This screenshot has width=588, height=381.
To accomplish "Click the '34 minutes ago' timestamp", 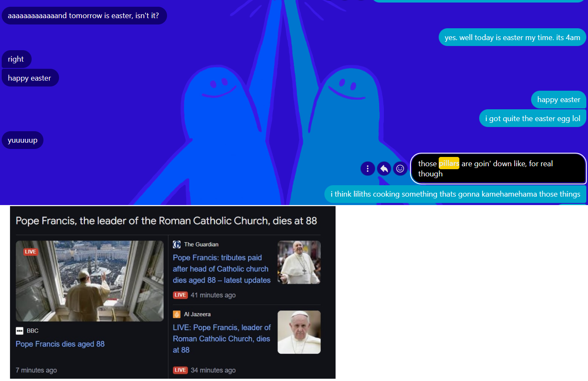I will pyautogui.click(x=213, y=370).
